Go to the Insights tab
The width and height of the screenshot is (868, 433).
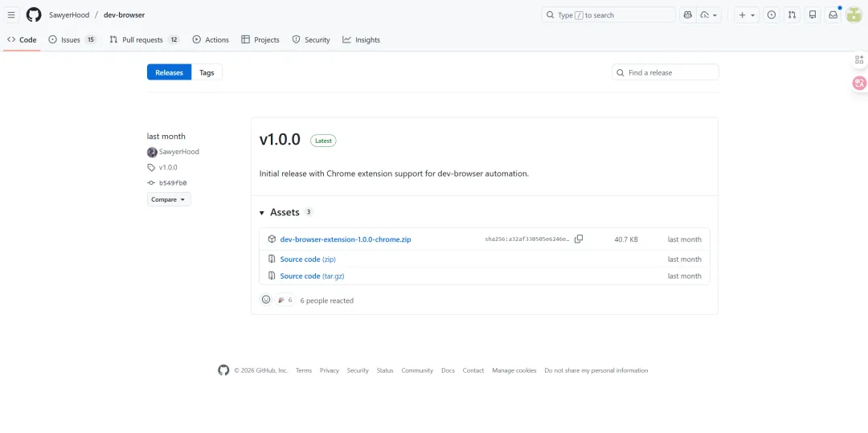pos(361,39)
